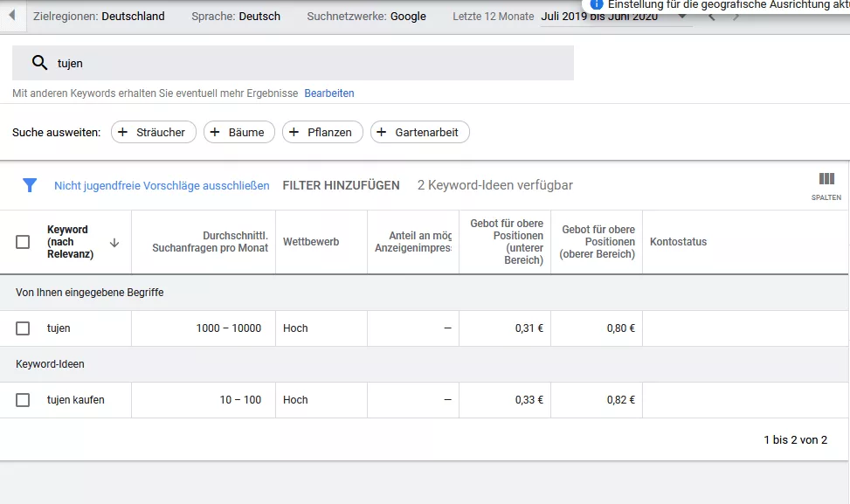The height and width of the screenshot is (504, 850).
Task: Click the Kontostatus column header
Action: pyautogui.click(x=678, y=242)
